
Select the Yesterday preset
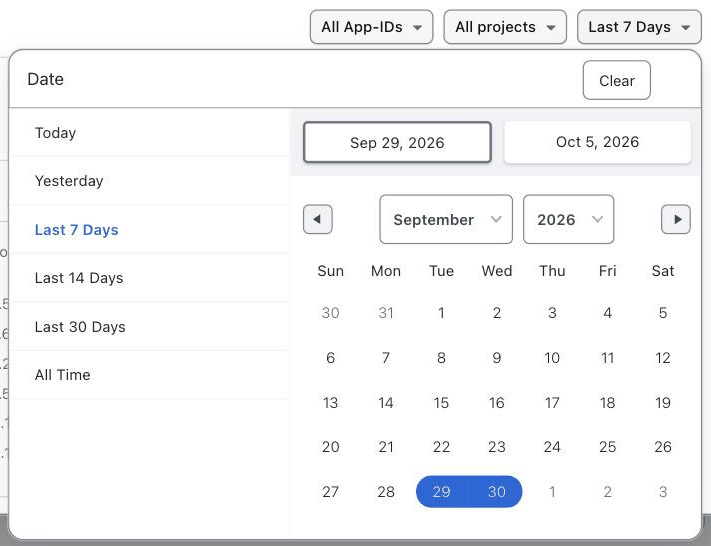click(x=150, y=181)
